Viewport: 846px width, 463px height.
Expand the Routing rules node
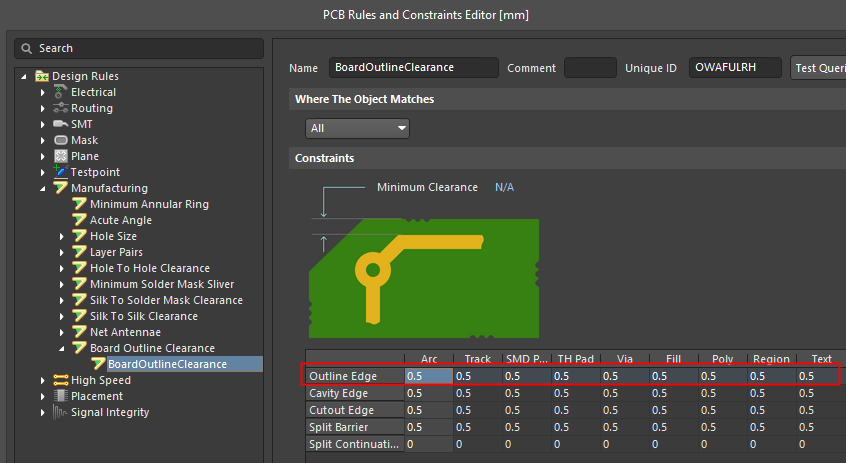click(43, 108)
